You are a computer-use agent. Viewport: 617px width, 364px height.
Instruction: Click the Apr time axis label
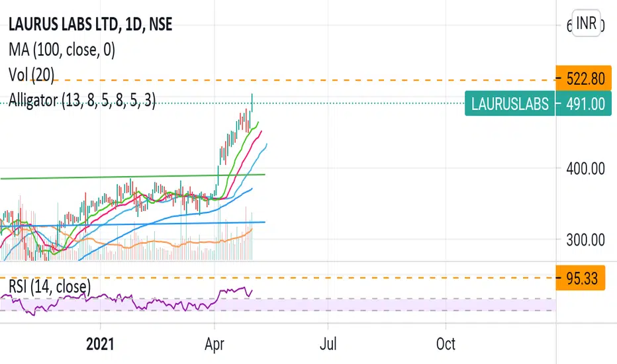[214, 344]
